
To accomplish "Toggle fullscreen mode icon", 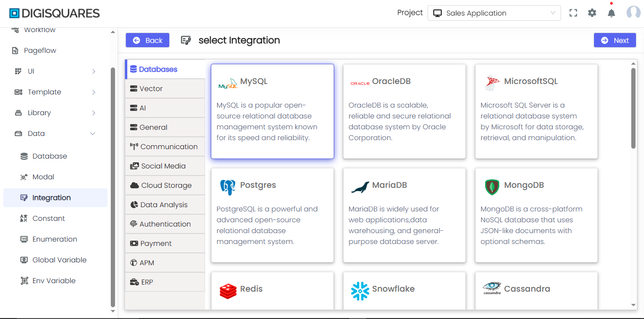I will tap(573, 13).
